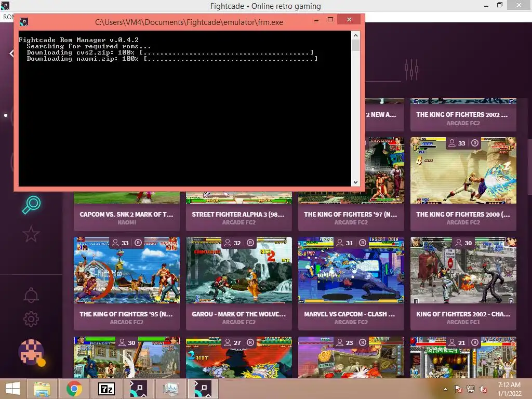The height and width of the screenshot is (399, 532).
Task: Click player count 33 on King of Fighters '95
Action: click(x=121, y=243)
